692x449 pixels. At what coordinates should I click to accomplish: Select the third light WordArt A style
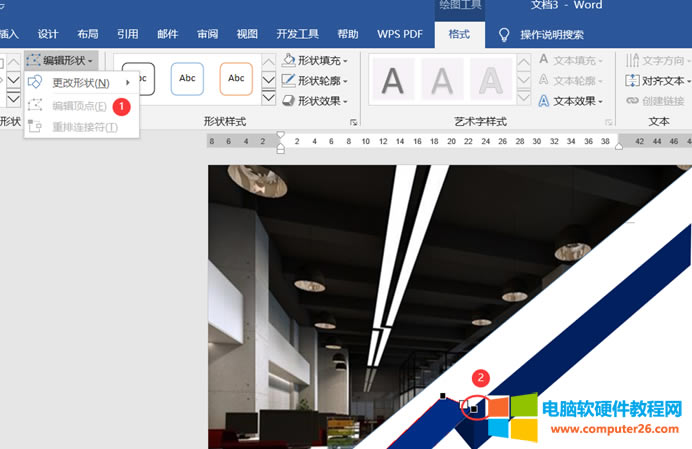[490, 80]
